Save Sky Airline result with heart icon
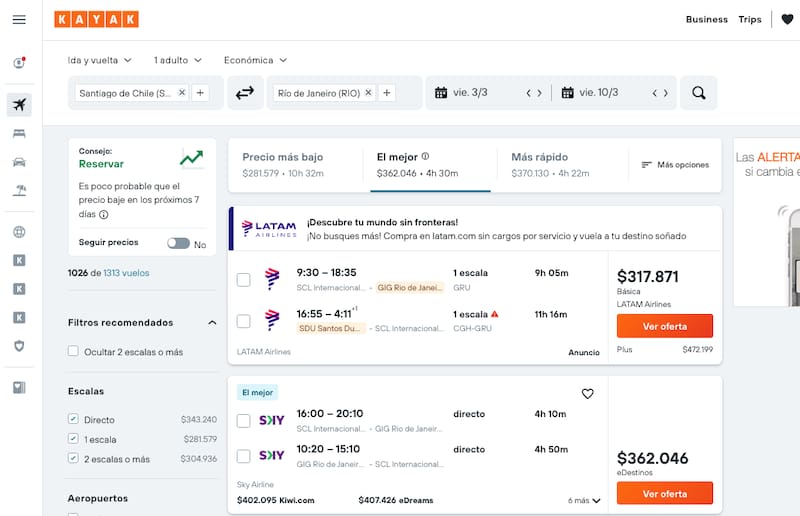The width and height of the screenshot is (800, 516). [x=587, y=393]
